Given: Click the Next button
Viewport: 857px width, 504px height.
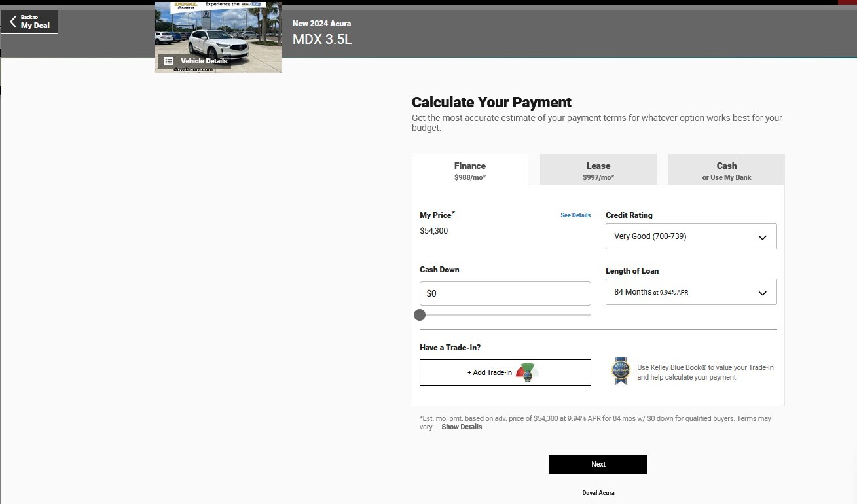Looking at the screenshot, I should pos(598,464).
